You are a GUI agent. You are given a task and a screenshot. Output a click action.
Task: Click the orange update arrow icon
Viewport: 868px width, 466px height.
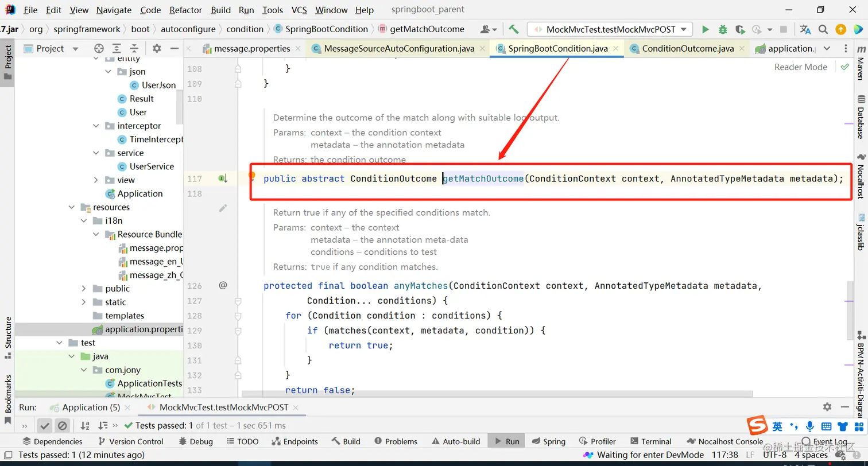840,29
